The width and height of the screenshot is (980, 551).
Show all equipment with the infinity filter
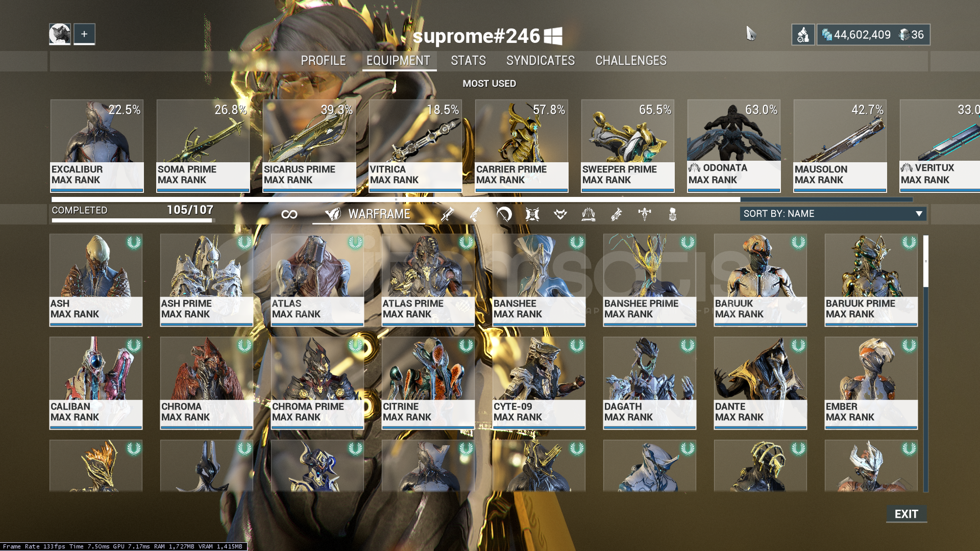(x=289, y=214)
